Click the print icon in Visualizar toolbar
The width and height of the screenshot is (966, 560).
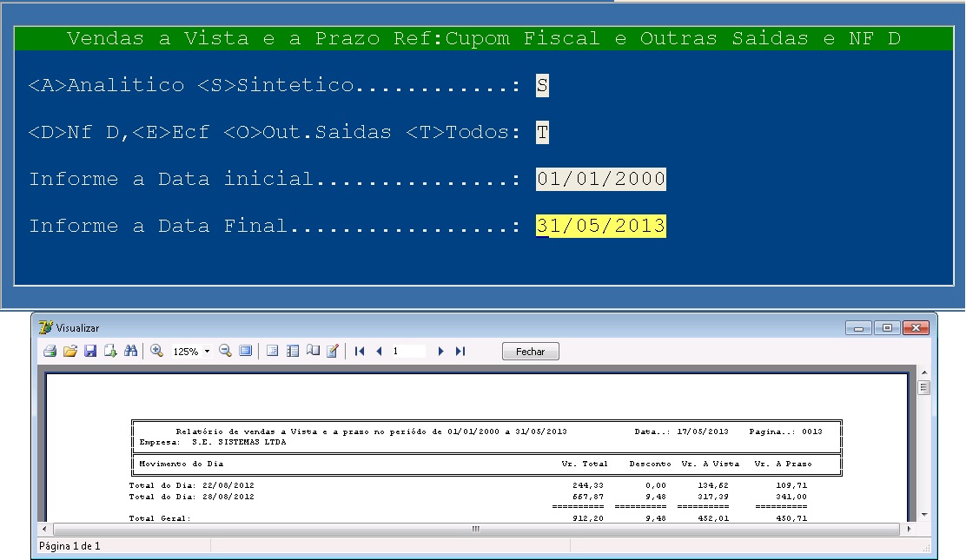click(50, 351)
